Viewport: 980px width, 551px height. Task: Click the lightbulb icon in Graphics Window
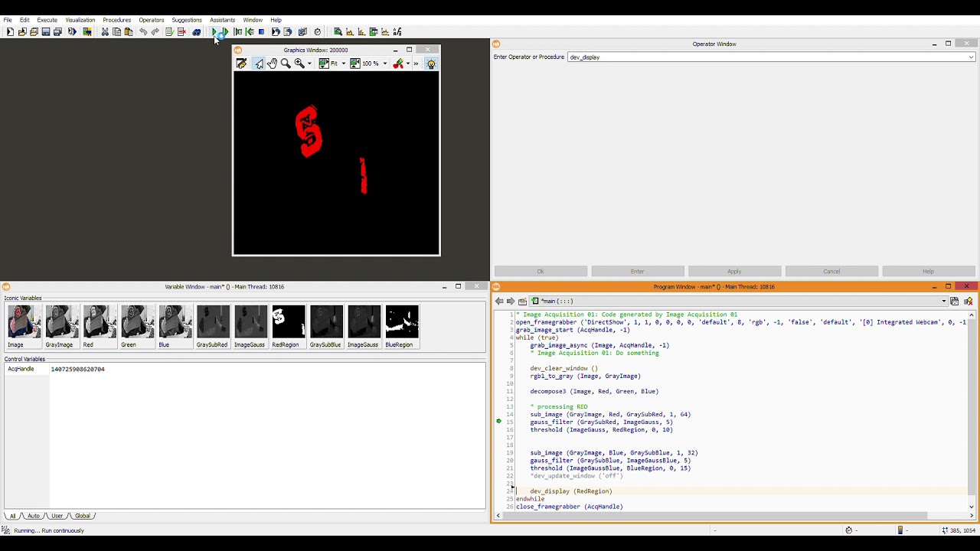431,64
